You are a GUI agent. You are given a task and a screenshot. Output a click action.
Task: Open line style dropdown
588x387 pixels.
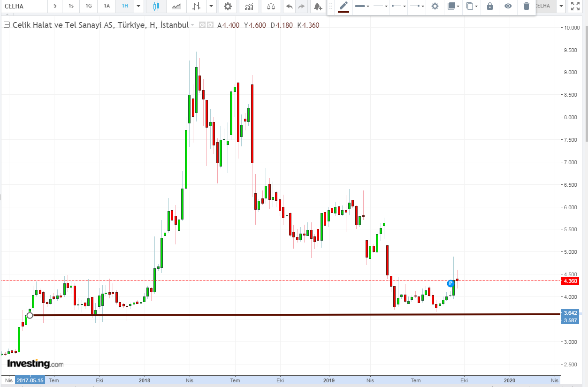click(380, 6)
